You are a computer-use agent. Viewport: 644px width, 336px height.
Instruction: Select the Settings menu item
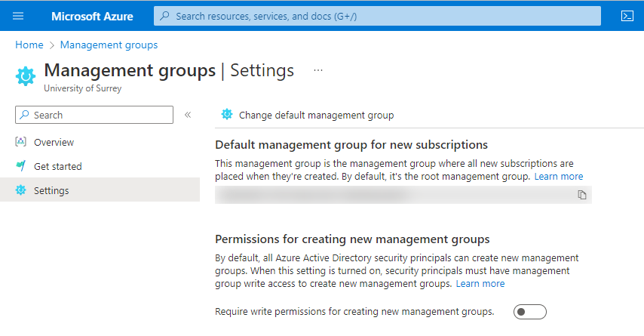tap(100, 190)
